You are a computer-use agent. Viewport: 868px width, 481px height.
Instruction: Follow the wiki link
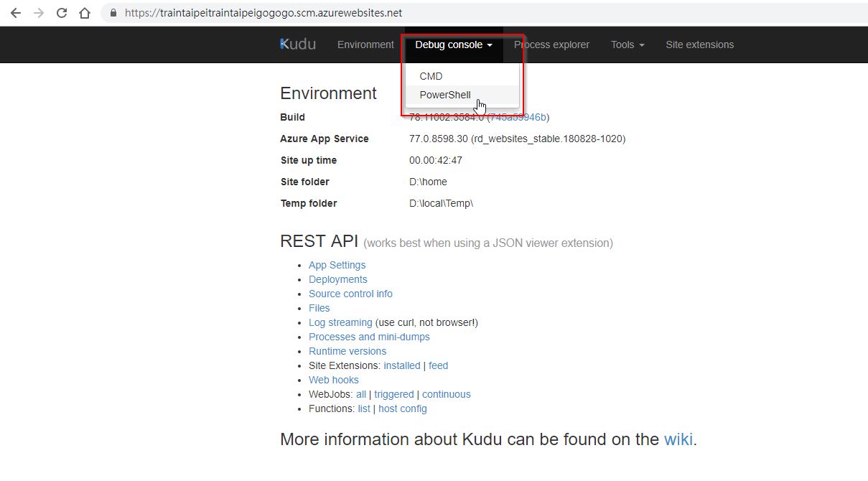678,439
